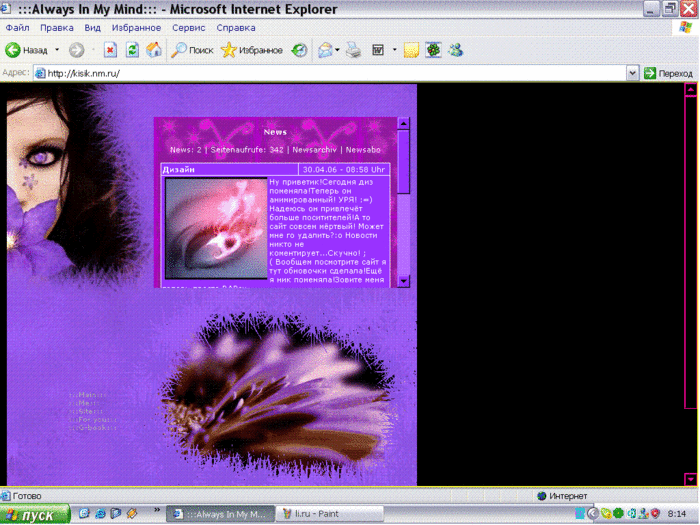
Task: Click the Print icon
Action: [354, 50]
